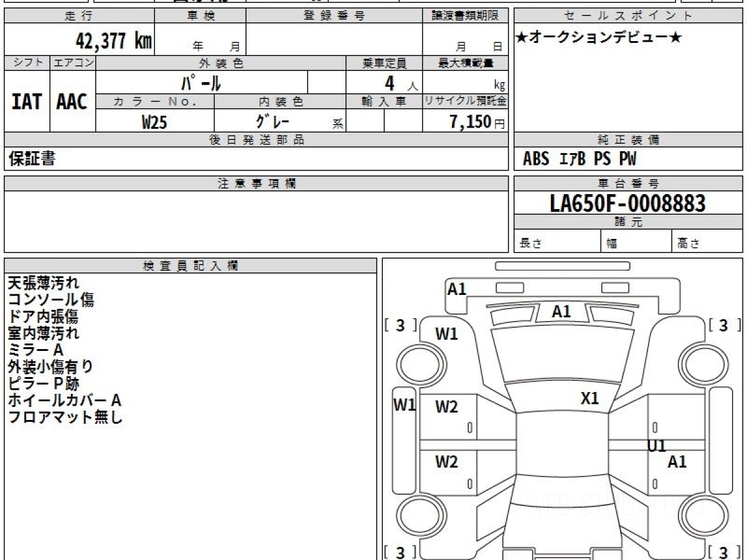
Task: Click the air conditioner value AAC
Action: coord(72,101)
